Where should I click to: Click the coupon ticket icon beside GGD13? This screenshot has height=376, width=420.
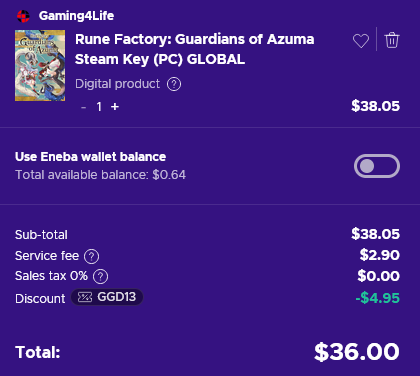coord(85,297)
